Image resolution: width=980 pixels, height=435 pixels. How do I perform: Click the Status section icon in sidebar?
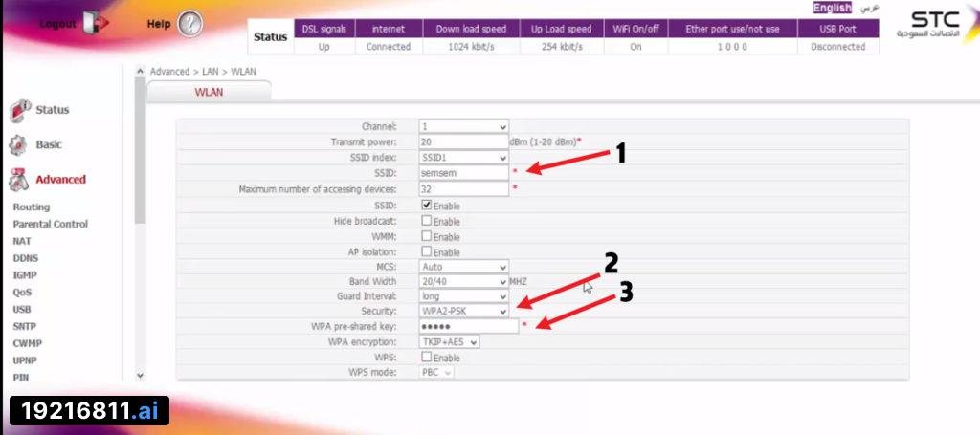click(20, 110)
